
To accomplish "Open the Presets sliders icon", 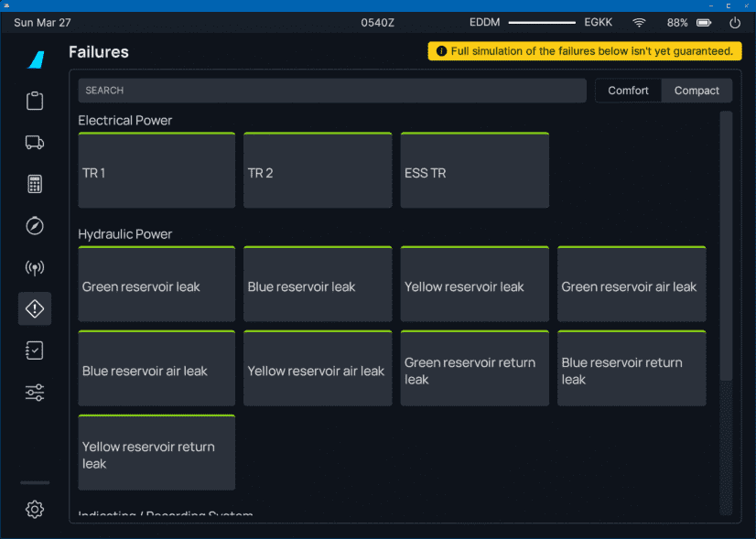I will [35, 393].
